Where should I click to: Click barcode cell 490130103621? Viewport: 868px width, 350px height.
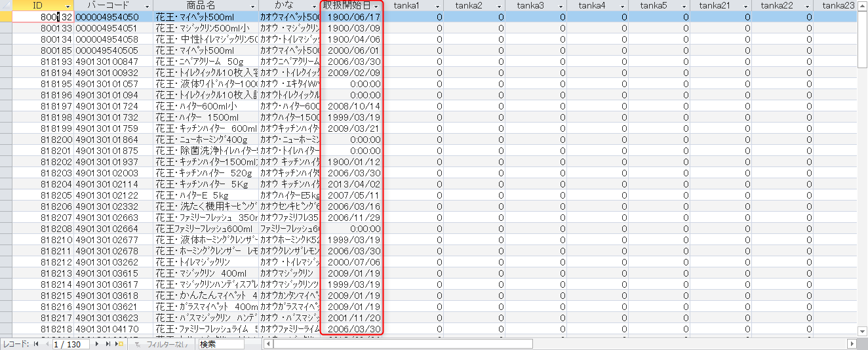tap(113, 307)
